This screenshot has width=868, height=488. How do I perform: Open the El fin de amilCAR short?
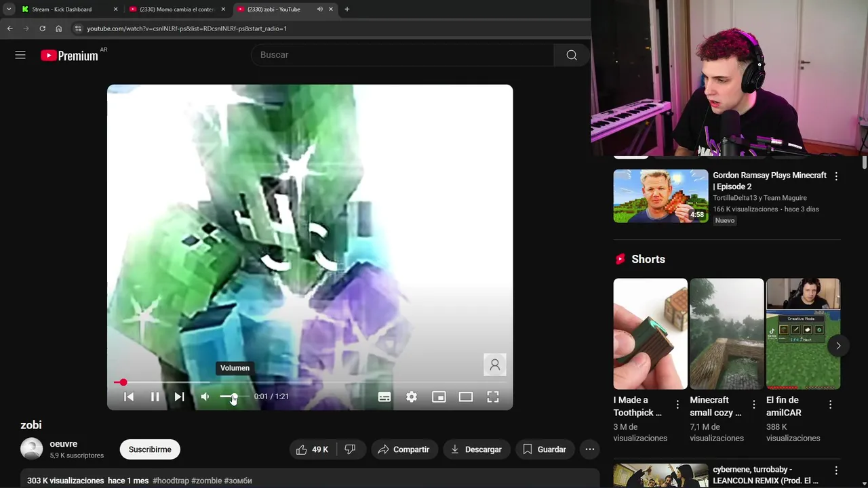[803, 333]
